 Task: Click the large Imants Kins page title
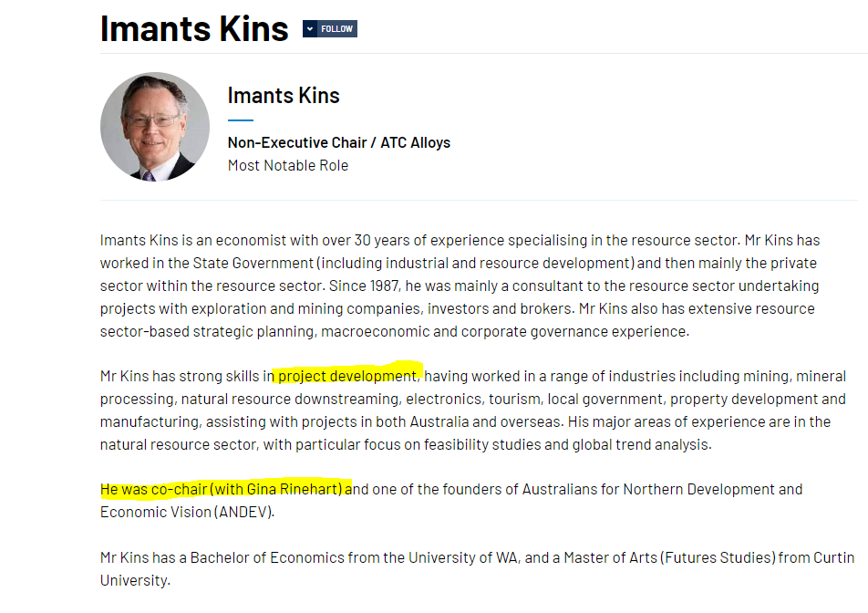click(x=194, y=28)
